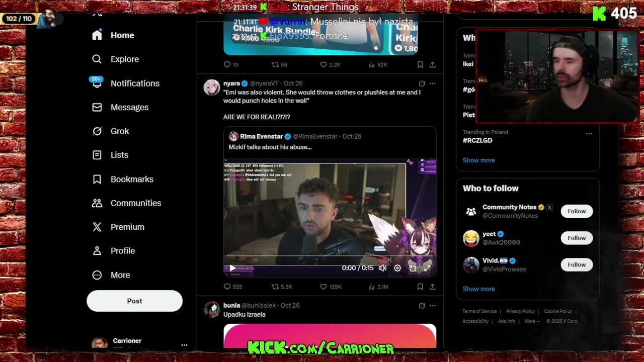Open the @nyaraVT handle link
Screen dimensions: 644x362
click(x=264, y=83)
